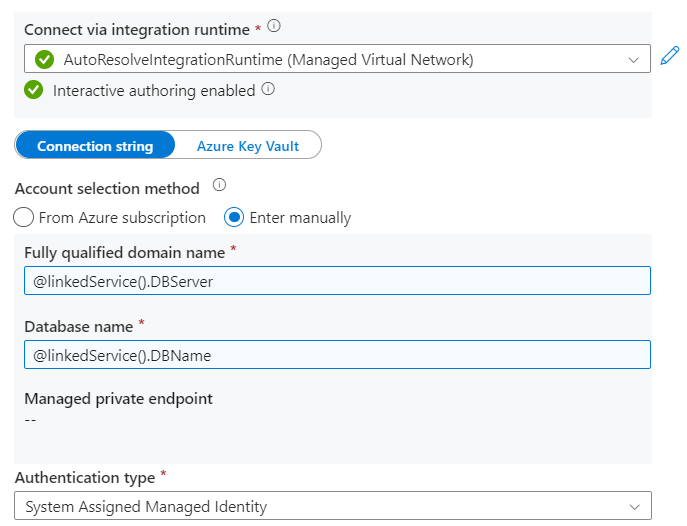Select From Azure subscription radio button
Viewport: 687px width, 526px height.
(24, 217)
